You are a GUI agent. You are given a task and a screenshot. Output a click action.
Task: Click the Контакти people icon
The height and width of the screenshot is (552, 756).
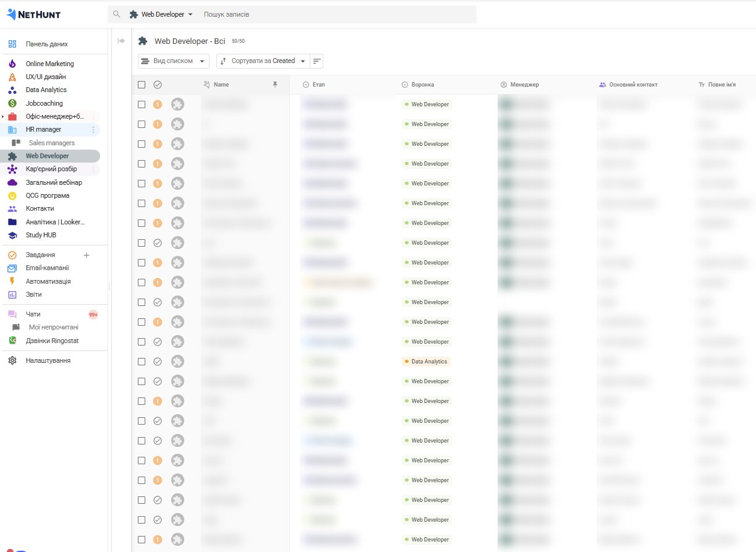(12, 209)
